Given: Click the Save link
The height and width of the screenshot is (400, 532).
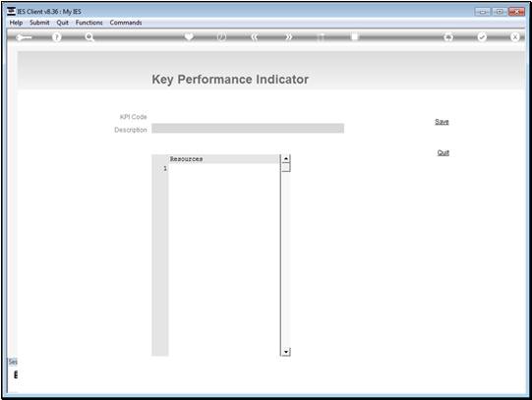Looking at the screenshot, I should 442,122.
